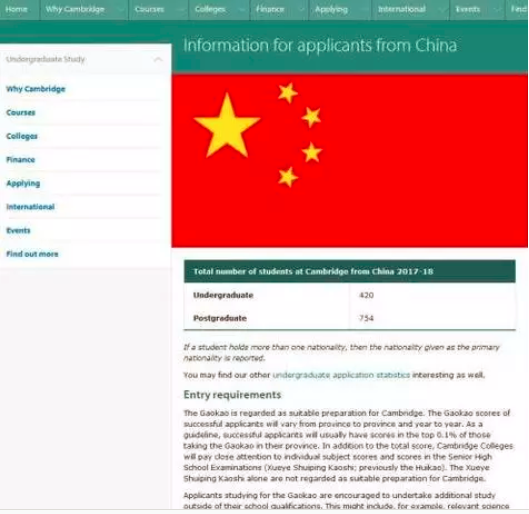Collapse the Undergraduate Study sidebar chevron
The width and height of the screenshot is (529, 514).
pyautogui.click(x=158, y=59)
